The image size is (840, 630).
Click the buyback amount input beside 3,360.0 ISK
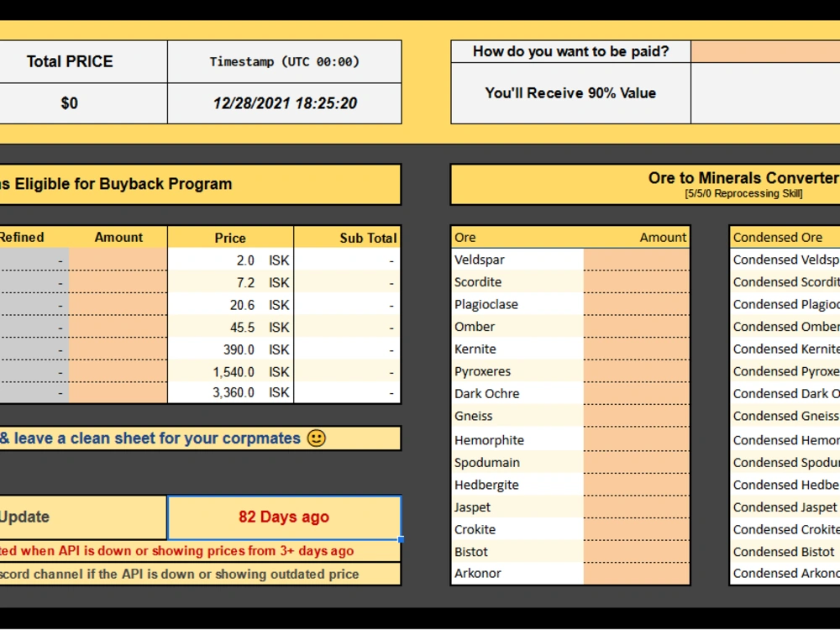pyautogui.click(x=118, y=392)
